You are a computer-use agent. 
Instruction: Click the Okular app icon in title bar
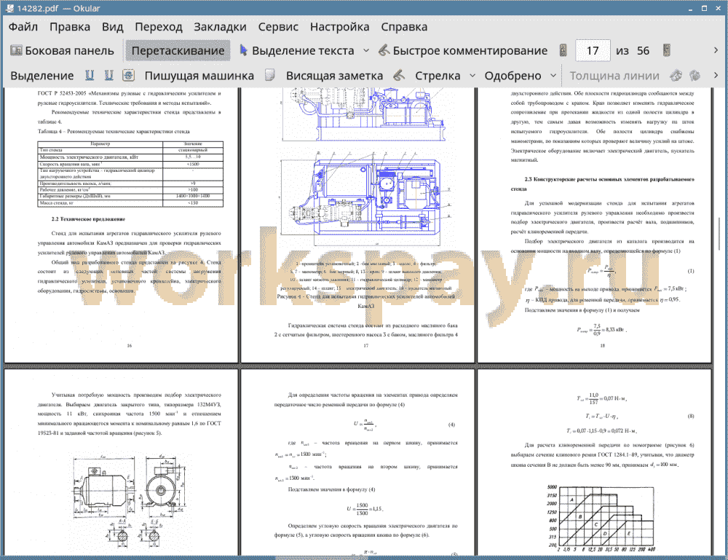point(9,8)
